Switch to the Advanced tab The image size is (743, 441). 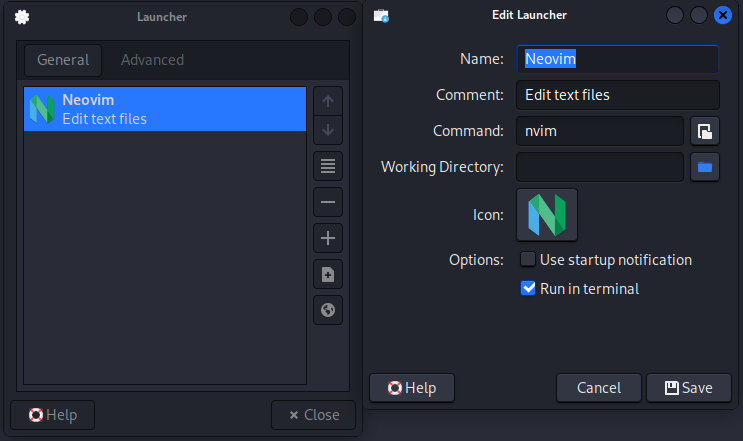[152, 60]
